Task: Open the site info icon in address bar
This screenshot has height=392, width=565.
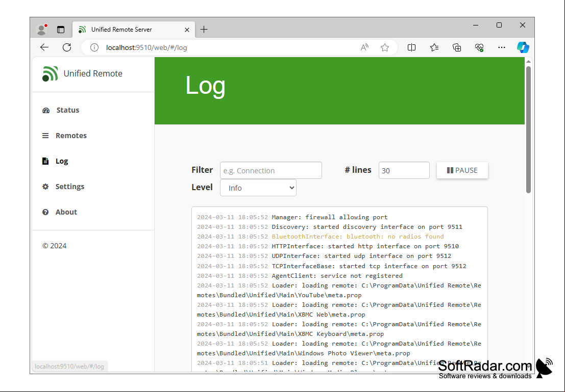Action: pos(94,47)
